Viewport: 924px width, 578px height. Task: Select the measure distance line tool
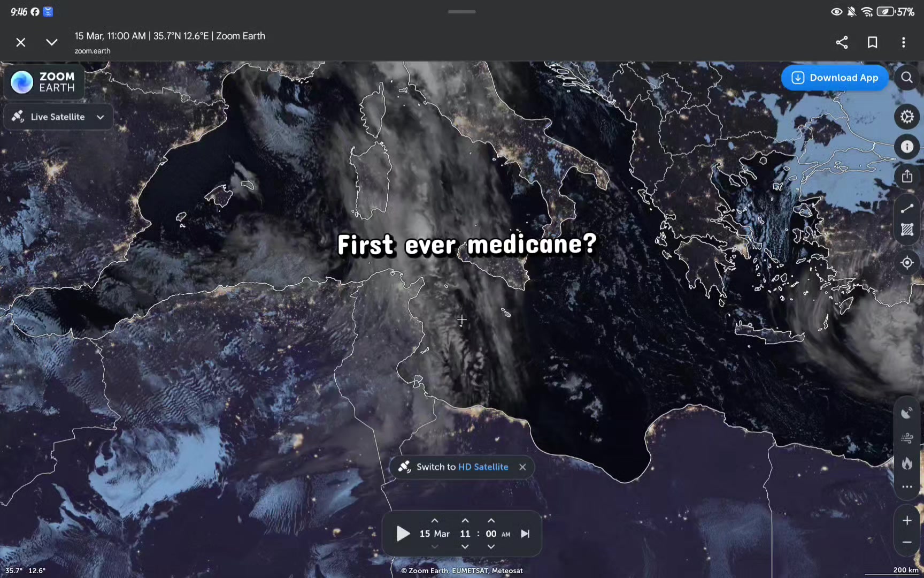907,209
